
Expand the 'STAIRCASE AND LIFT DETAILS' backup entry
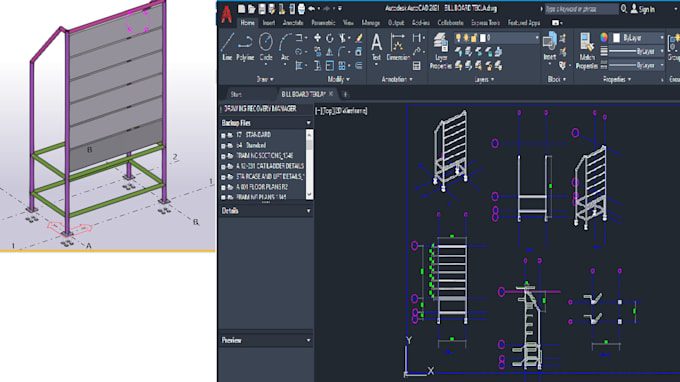223,177
